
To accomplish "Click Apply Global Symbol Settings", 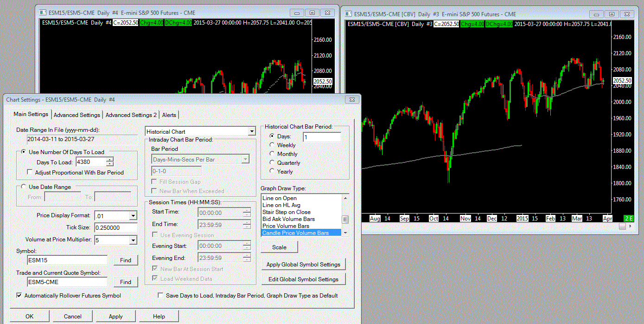I will click(x=303, y=265).
